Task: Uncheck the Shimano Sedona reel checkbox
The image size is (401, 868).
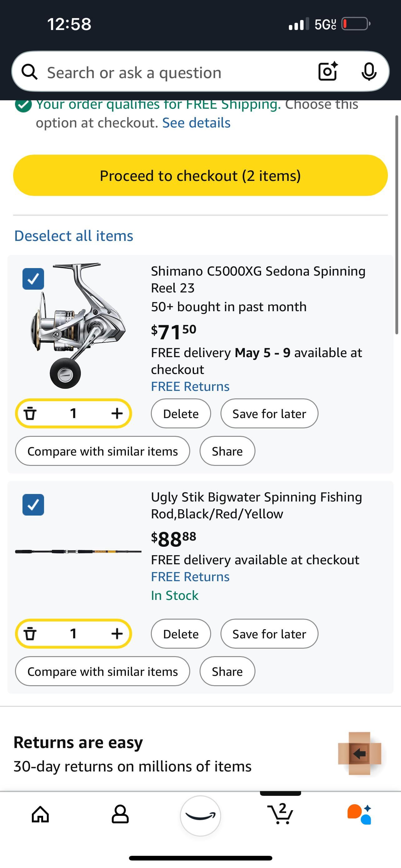Action: (33, 279)
